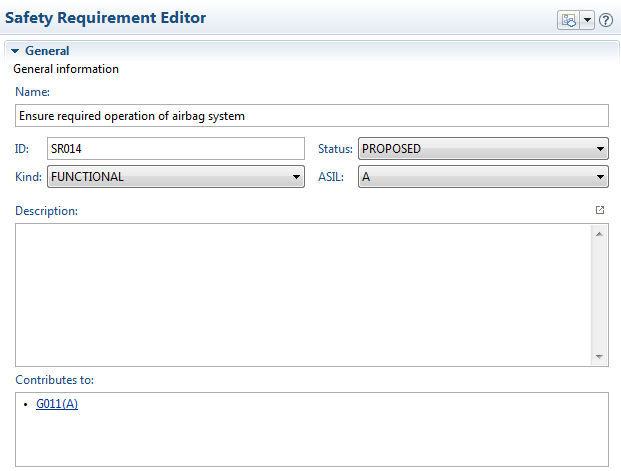The height and width of the screenshot is (471, 621).
Task: Open dropdown arrow beside the diagram icon
Action: (x=587, y=19)
